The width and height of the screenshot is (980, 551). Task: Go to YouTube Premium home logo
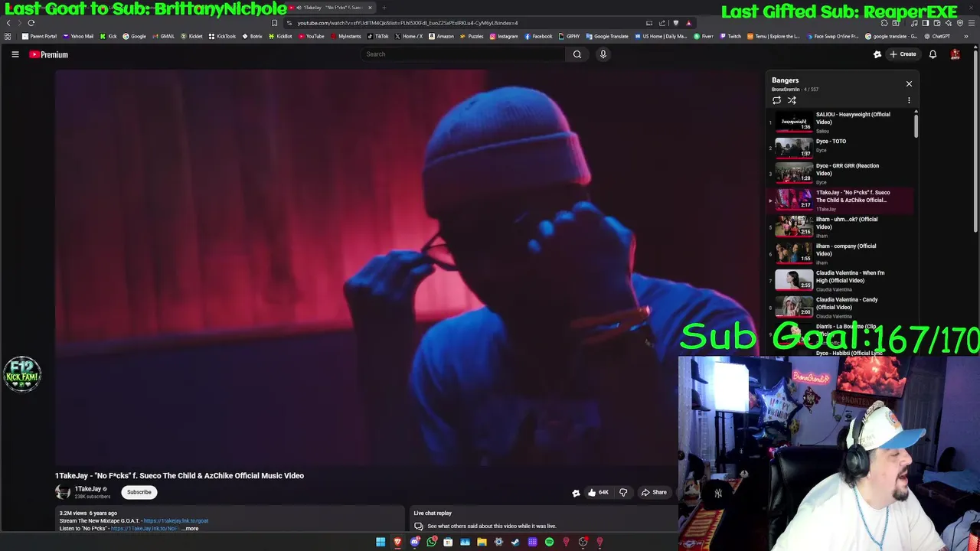(x=48, y=54)
